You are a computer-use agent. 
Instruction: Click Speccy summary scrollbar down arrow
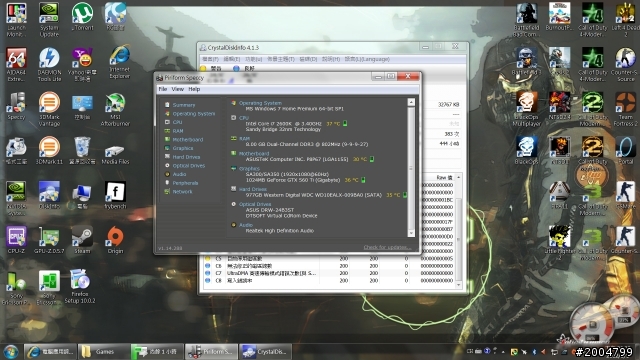coord(411,233)
